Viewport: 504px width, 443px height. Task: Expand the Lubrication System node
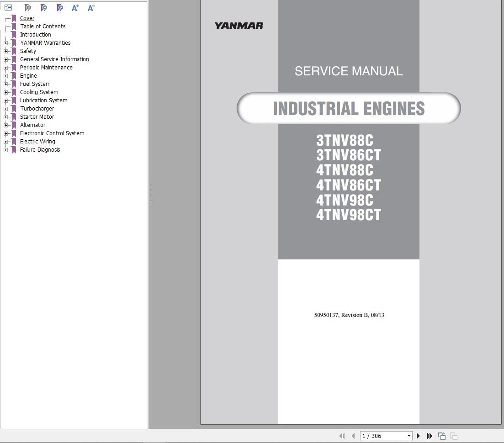(5, 100)
